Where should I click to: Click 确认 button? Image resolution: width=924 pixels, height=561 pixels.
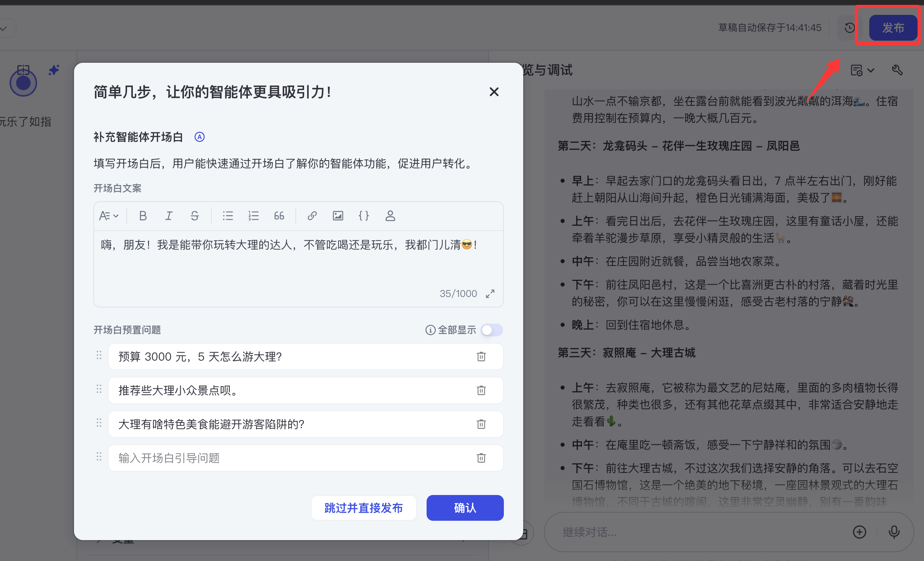click(x=465, y=508)
